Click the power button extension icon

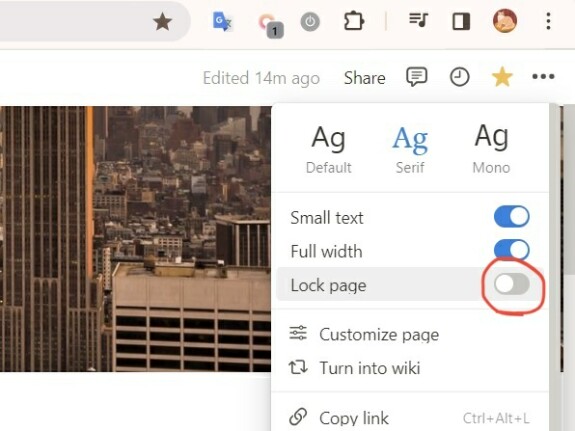point(310,21)
